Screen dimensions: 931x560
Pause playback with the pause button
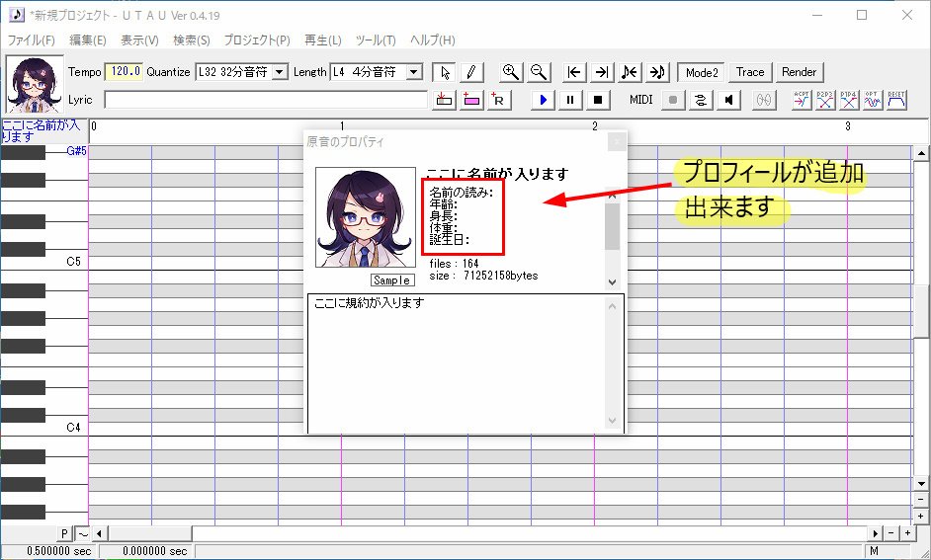pyautogui.click(x=570, y=101)
